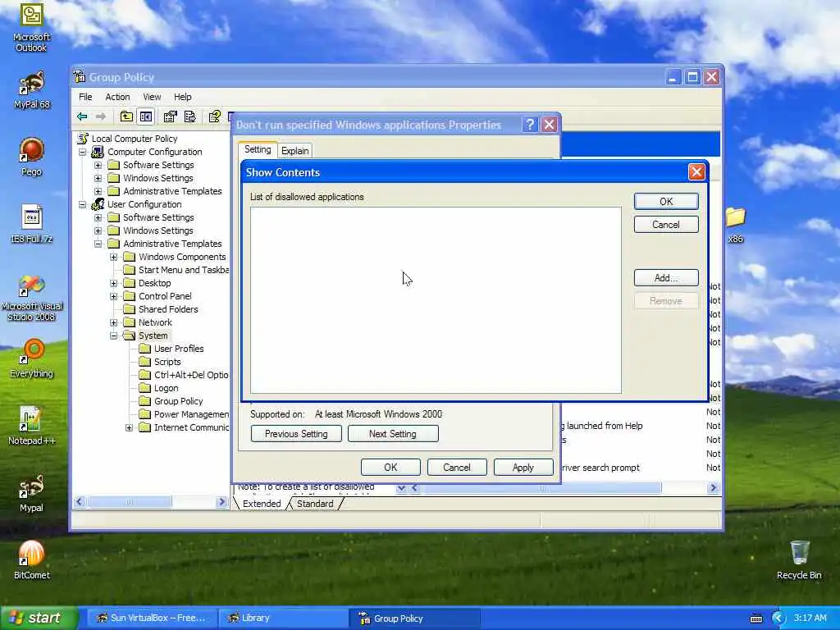This screenshot has width=840, height=630.
Task: Click left arrow of tree pane horizontal scrollbar
Action: pos(80,502)
